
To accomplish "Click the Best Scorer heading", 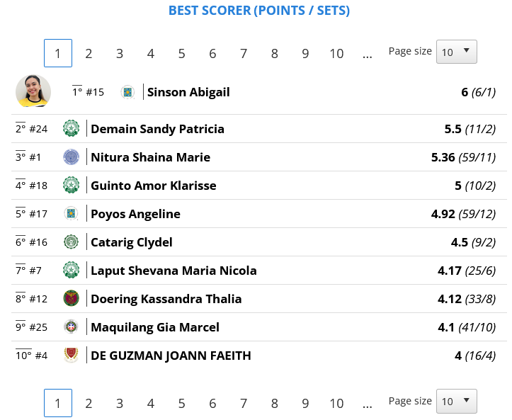I will click(259, 11).
